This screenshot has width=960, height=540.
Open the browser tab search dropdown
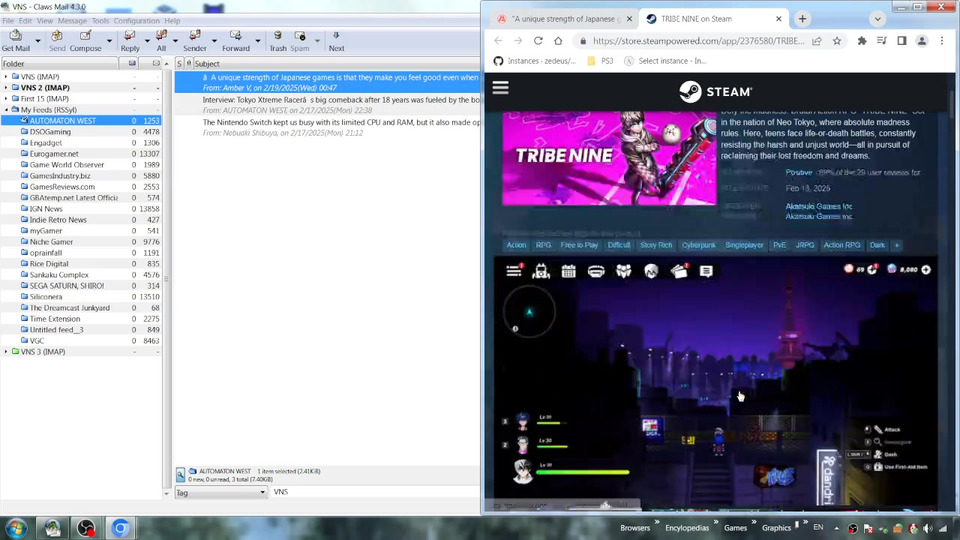pos(877,19)
